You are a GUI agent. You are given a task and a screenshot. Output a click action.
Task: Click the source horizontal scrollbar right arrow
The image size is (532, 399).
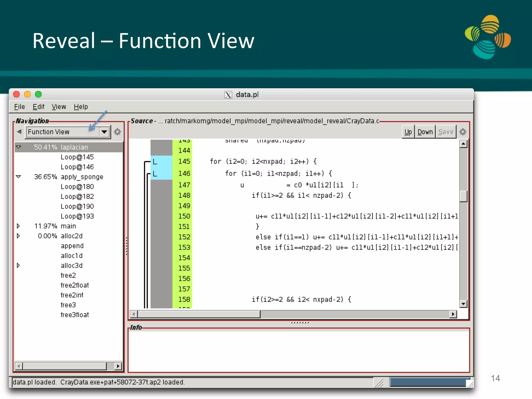coord(453,314)
